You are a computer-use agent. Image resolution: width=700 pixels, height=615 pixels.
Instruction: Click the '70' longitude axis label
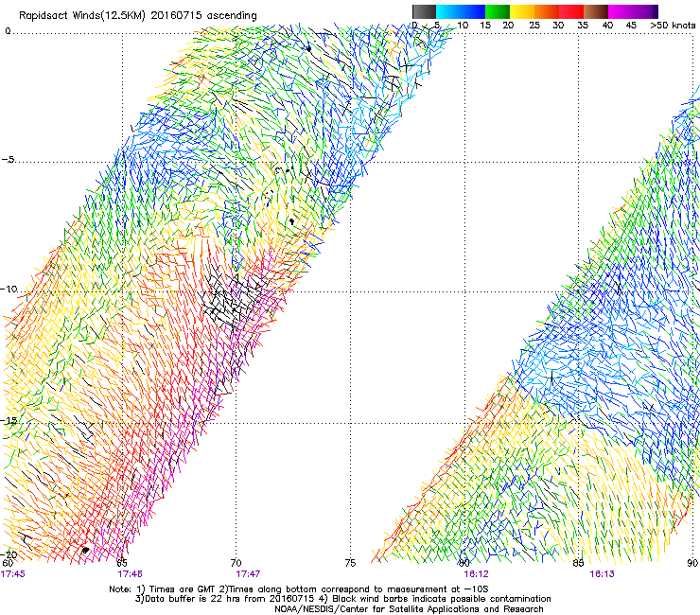tap(236, 563)
